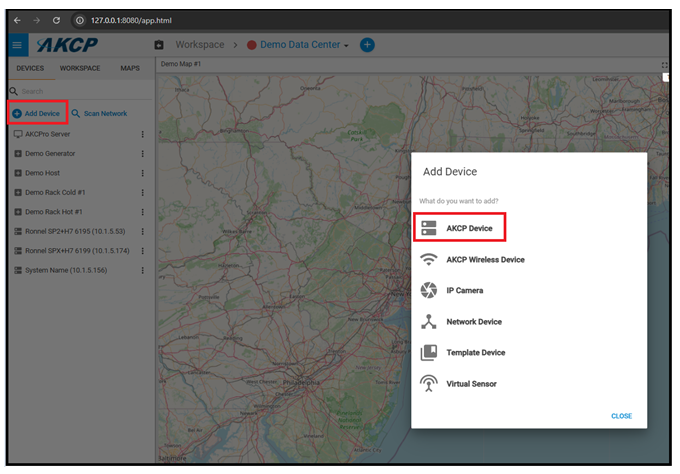Choose AKCP Wireless Device wifi icon

429,260
